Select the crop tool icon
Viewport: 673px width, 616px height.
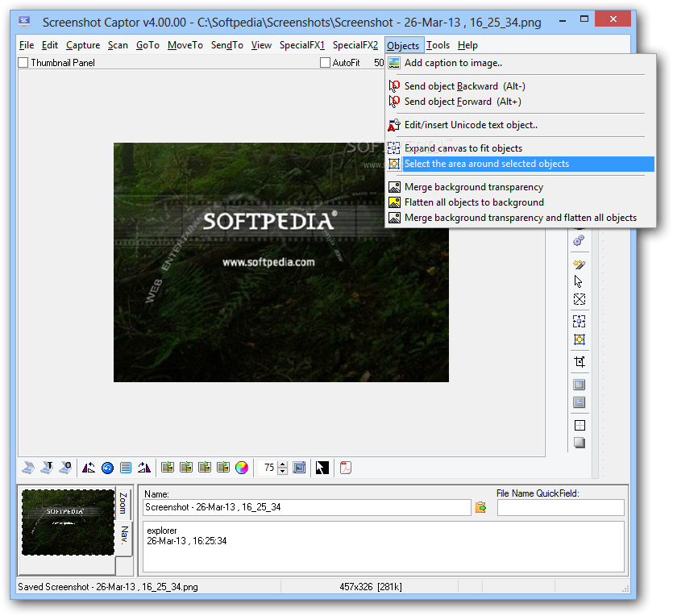(580, 362)
